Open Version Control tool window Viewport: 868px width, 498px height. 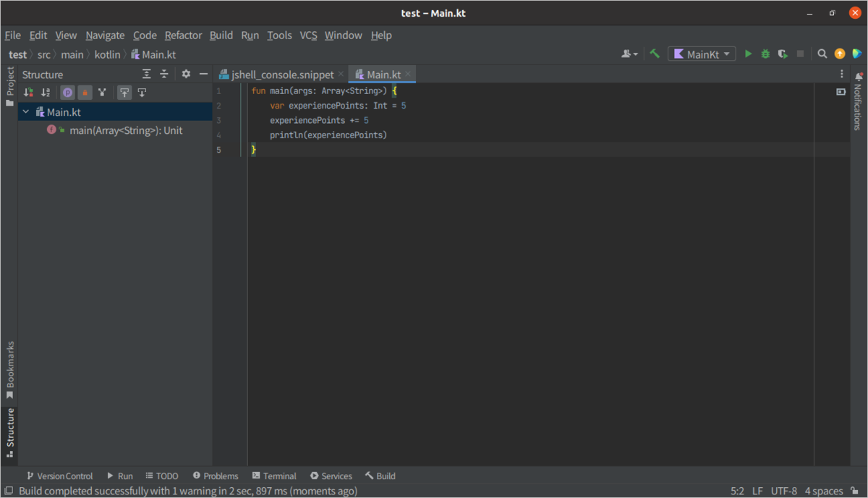point(59,476)
